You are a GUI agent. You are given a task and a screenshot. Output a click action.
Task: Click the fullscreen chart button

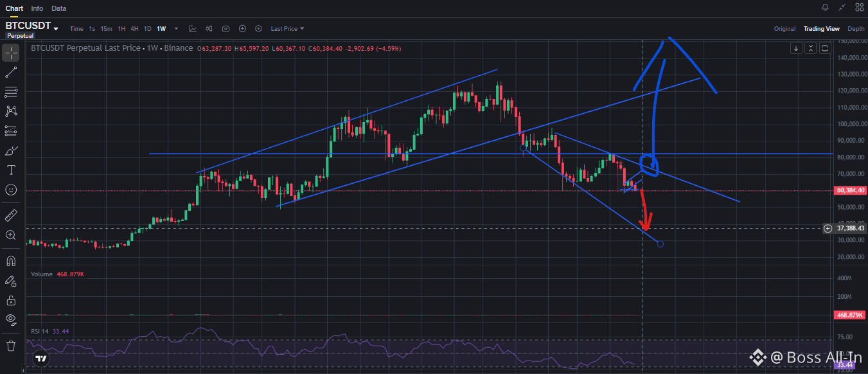825,48
